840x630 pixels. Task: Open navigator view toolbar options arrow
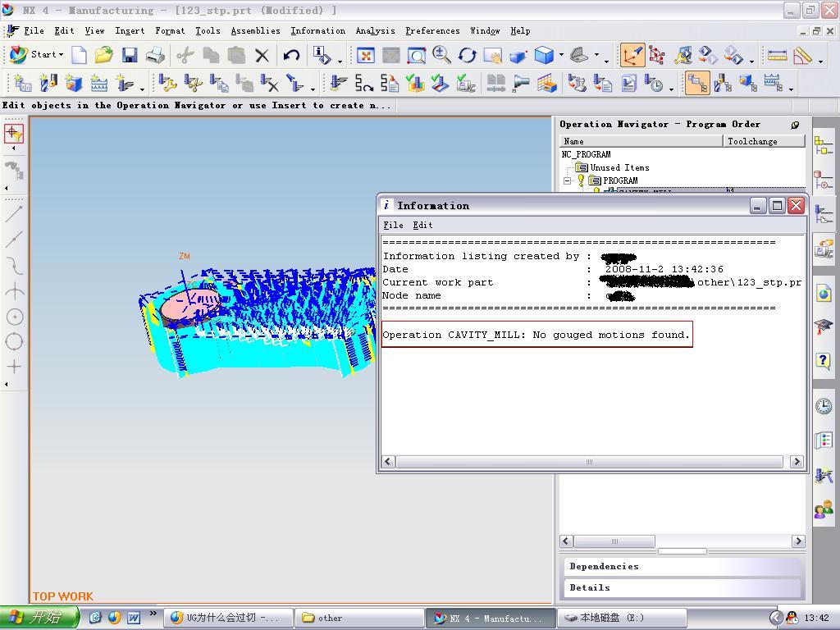[x=791, y=89]
